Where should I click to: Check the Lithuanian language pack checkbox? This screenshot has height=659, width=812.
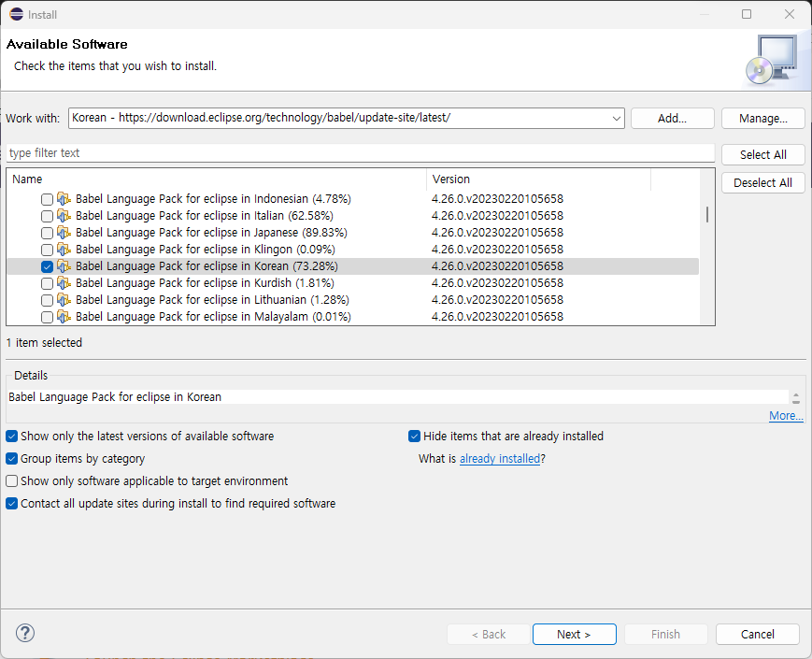pos(47,300)
